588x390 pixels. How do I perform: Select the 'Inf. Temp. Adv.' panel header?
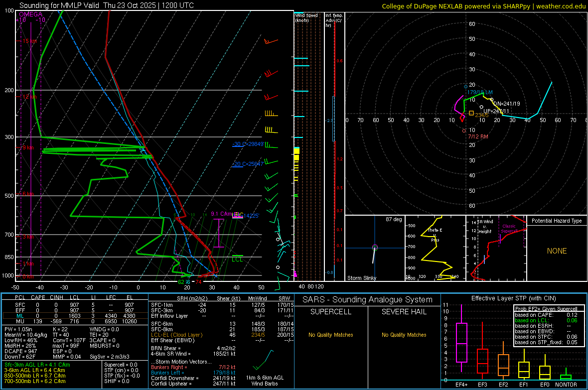(x=334, y=20)
